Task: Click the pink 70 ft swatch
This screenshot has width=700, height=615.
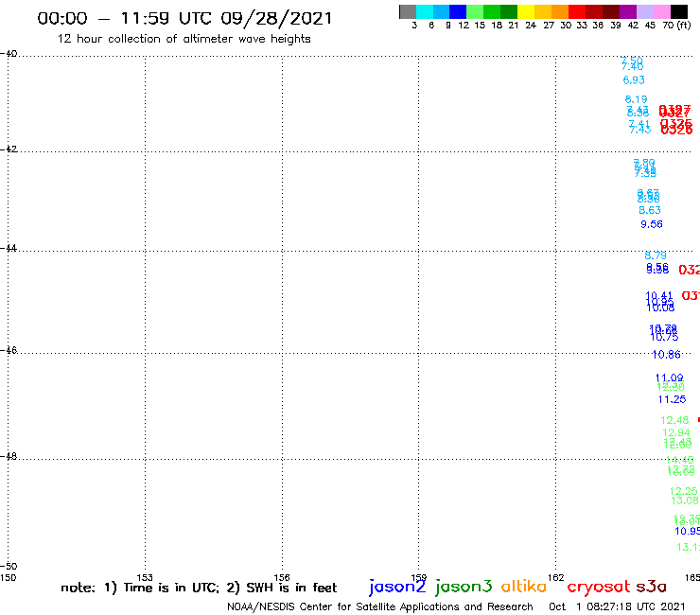Action: [x=661, y=11]
